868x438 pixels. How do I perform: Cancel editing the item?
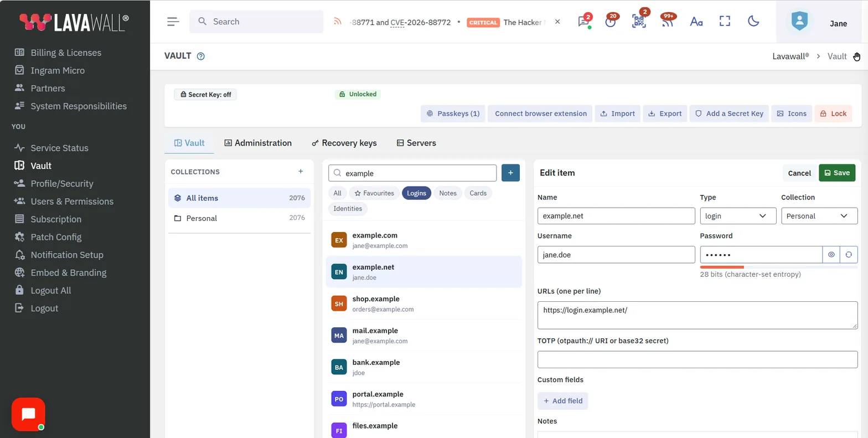pyautogui.click(x=799, y=173)
